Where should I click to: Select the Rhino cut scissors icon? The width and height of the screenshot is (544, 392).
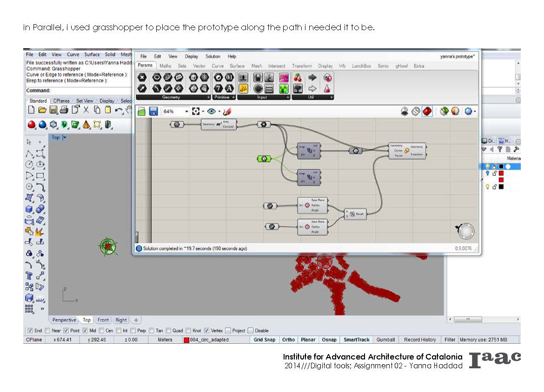pyautogui.click(x=86, y=110)
